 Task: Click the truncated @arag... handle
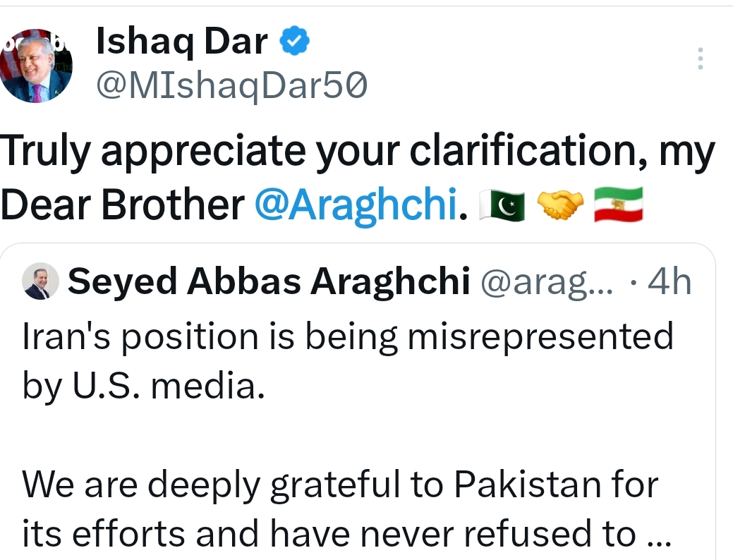tap(547, 283)
